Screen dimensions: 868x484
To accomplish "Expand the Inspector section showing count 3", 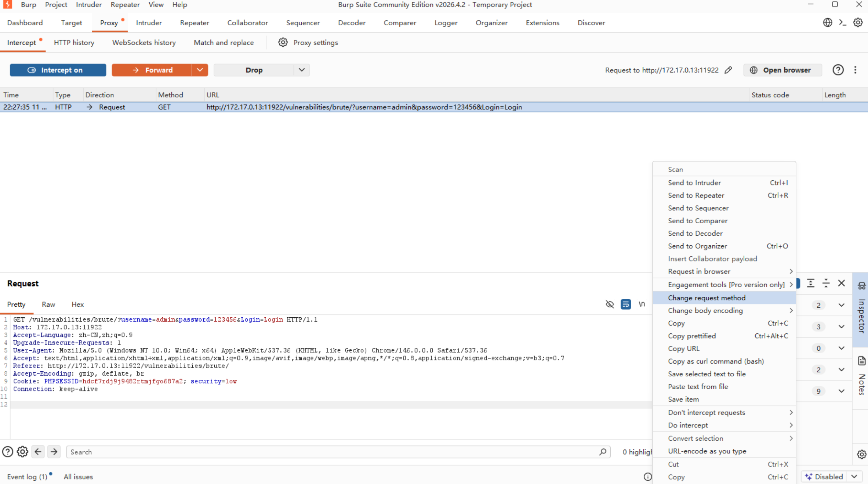I will coord(841,326).
